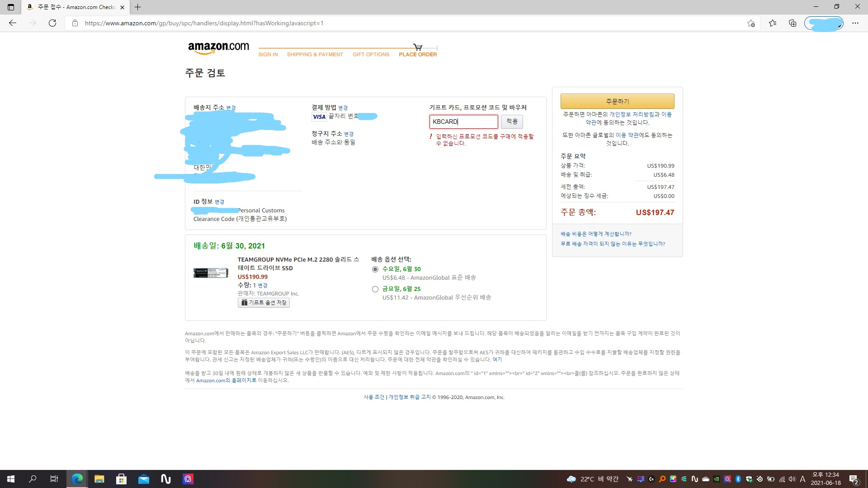This screenshot has width=868, height=488.
Task: Click the shopping cart progress icon
Action: pos(418,47)
